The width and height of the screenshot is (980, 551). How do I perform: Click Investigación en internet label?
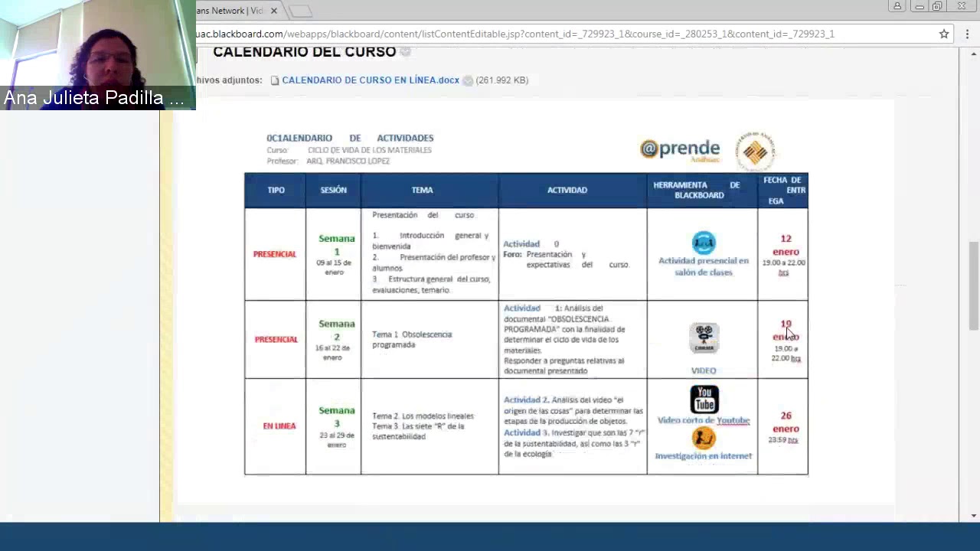[x=704, y=455]
